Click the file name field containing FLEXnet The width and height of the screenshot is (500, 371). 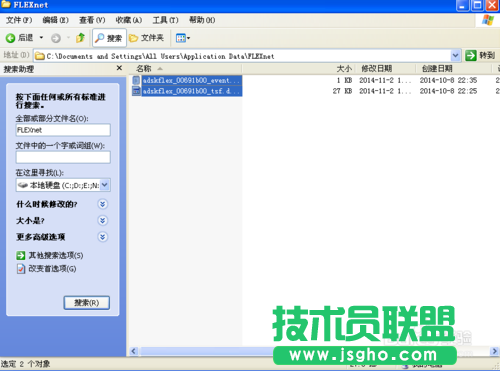(63, 130)
